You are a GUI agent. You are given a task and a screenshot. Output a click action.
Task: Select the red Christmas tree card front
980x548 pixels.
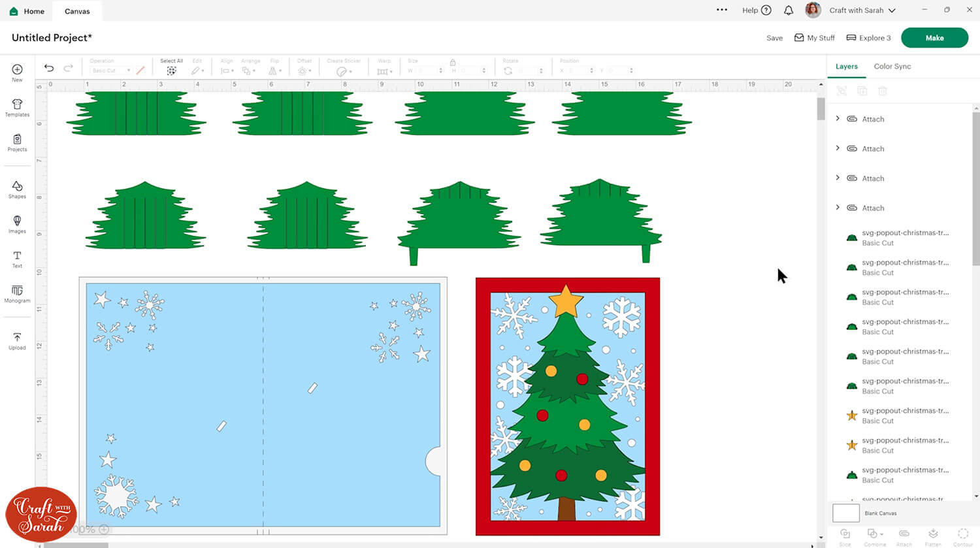tap(567, 406)
